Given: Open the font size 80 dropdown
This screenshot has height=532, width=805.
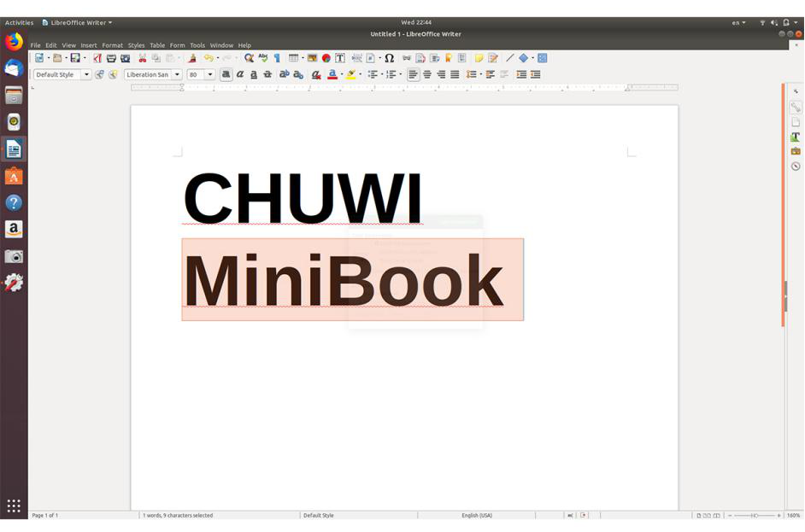Looking at the screenshot, I should pos(210,74).
